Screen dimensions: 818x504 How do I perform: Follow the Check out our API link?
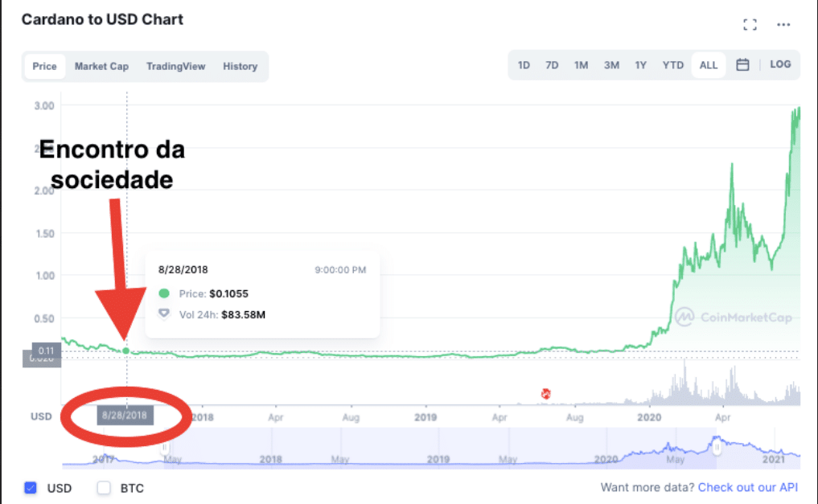tap(747, 487)
